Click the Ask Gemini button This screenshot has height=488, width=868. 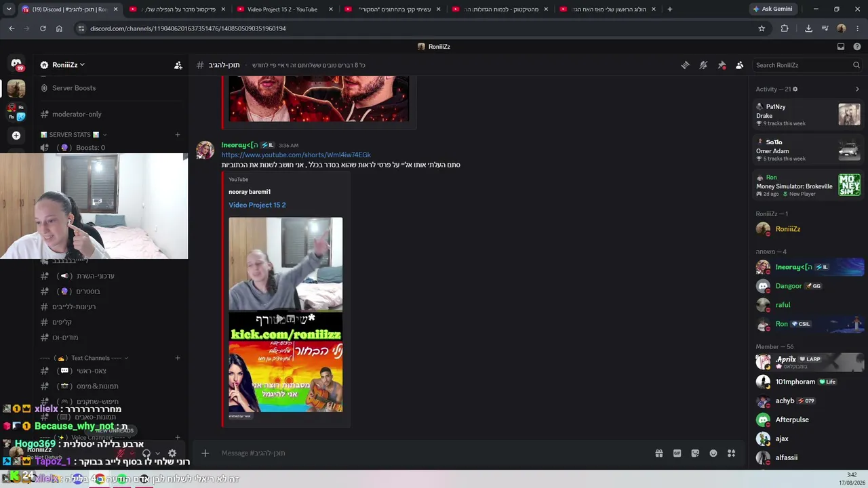(x=772, y=9)
